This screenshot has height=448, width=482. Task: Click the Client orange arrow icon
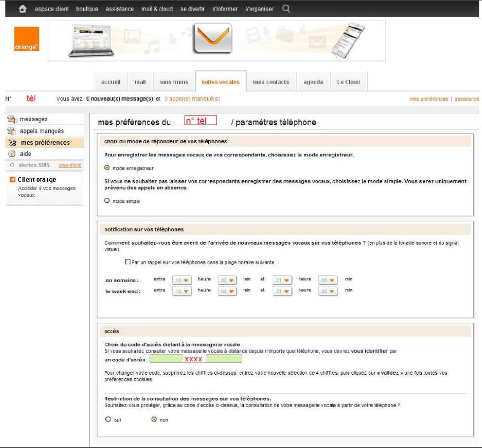click(x=13, y=180)
